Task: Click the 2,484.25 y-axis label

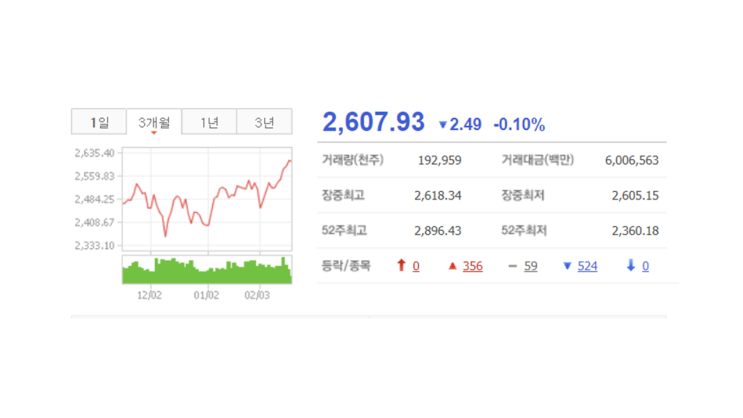Action: point(94,200)
